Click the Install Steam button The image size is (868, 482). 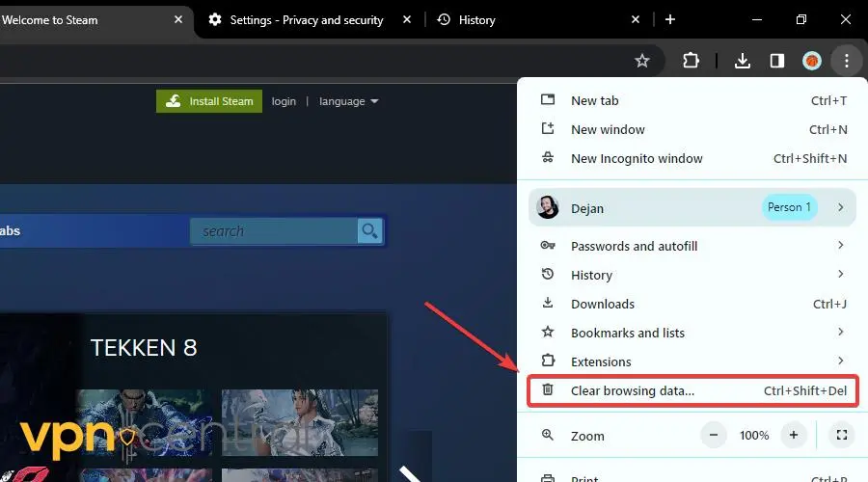[209, 101]
